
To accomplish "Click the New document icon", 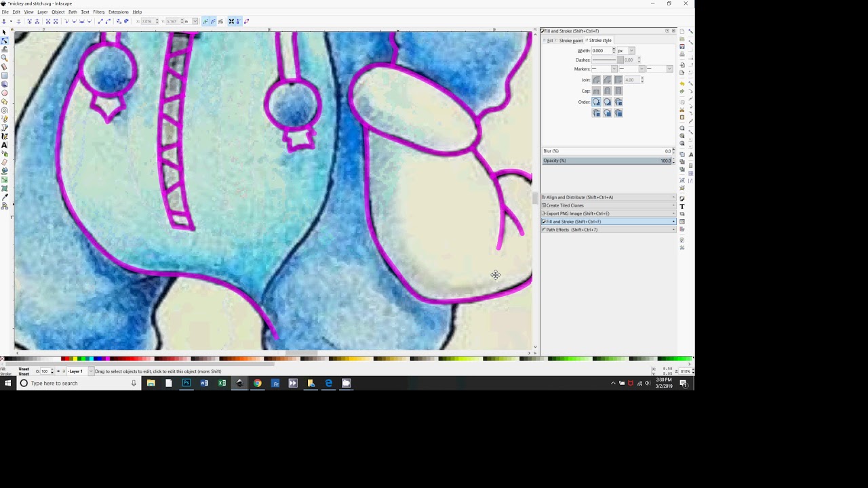I will (682, 31).
